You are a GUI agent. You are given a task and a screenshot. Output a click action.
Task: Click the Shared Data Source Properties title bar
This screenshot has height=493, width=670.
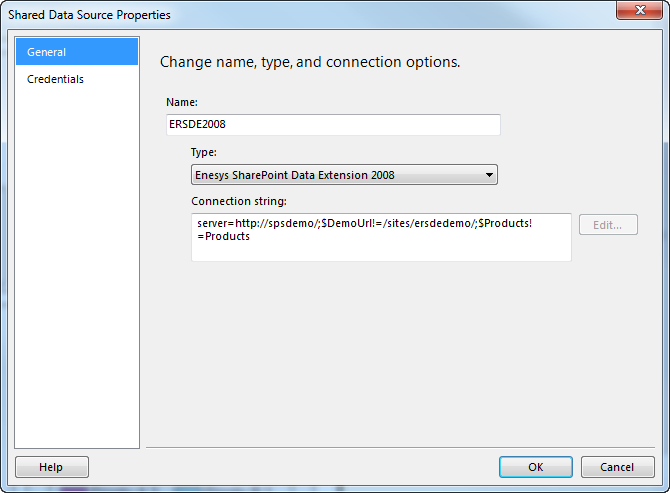300,14
